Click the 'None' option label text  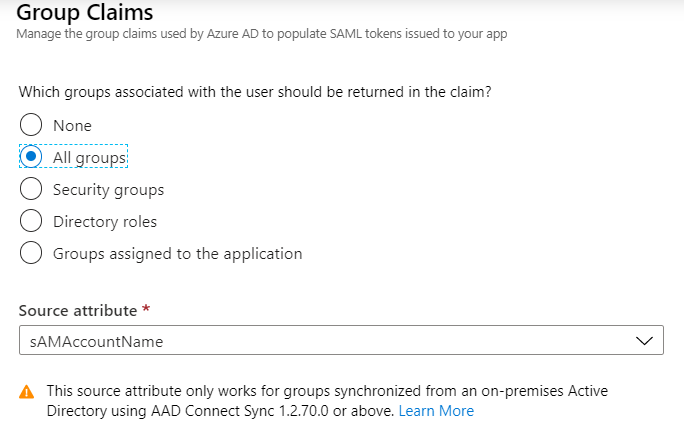pos(72,126)
